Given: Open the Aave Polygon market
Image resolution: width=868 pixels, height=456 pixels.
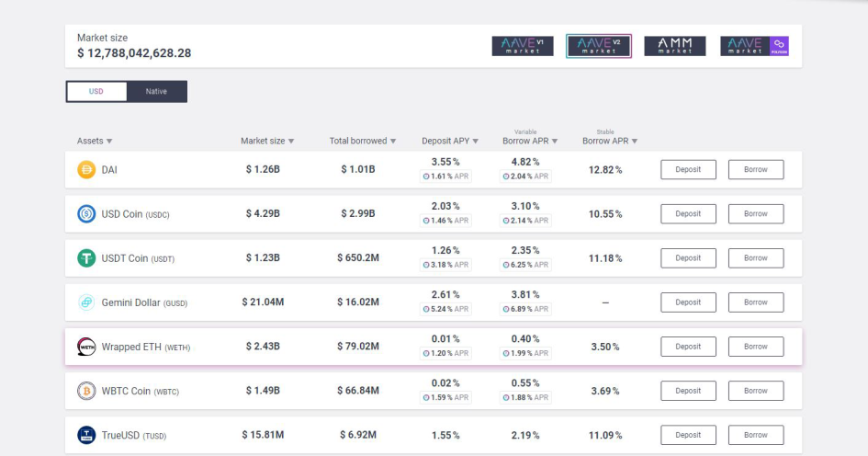Looking at the screenshot, I should click(x=754, y=46).
